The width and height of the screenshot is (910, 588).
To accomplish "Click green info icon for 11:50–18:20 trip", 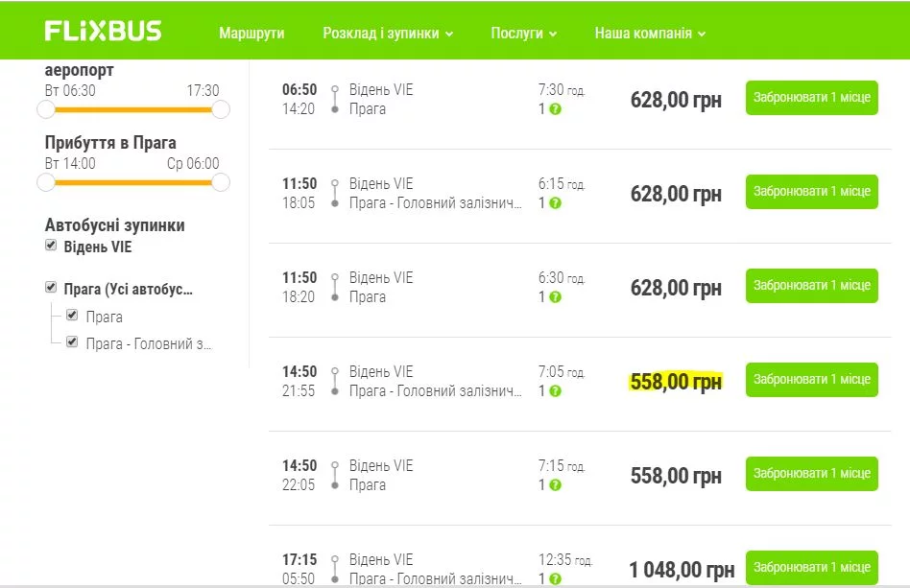I will point(556,297).
